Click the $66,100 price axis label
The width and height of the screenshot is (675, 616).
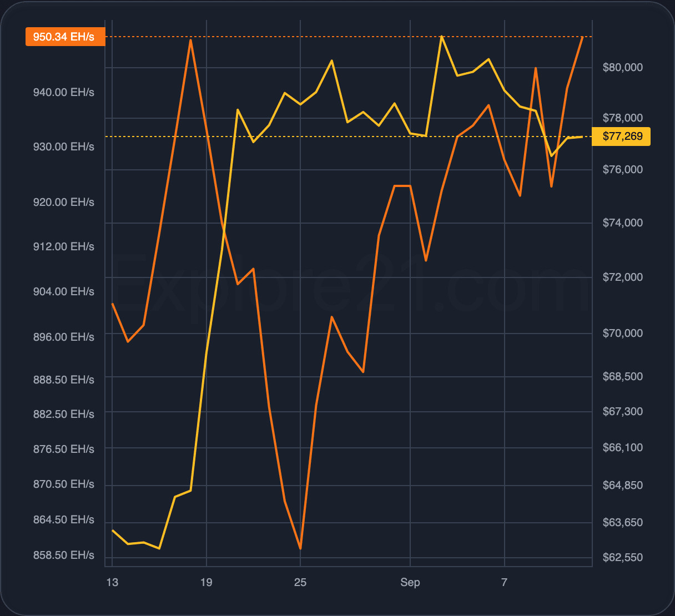[623, 448]
